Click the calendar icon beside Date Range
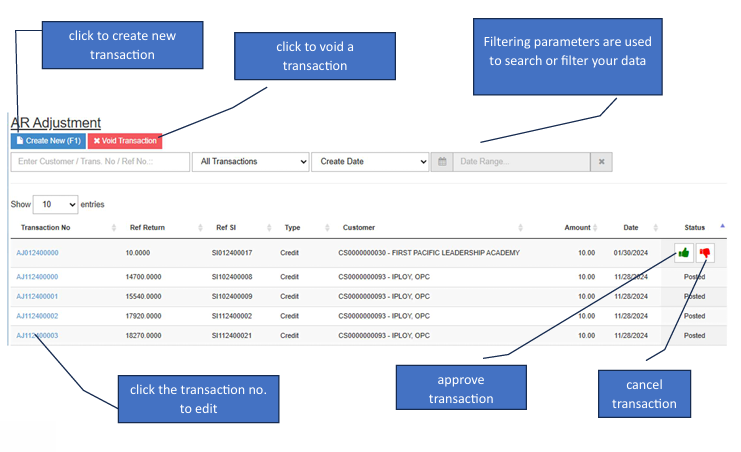Screen dimensions: 741x452 tap(442, 162)
